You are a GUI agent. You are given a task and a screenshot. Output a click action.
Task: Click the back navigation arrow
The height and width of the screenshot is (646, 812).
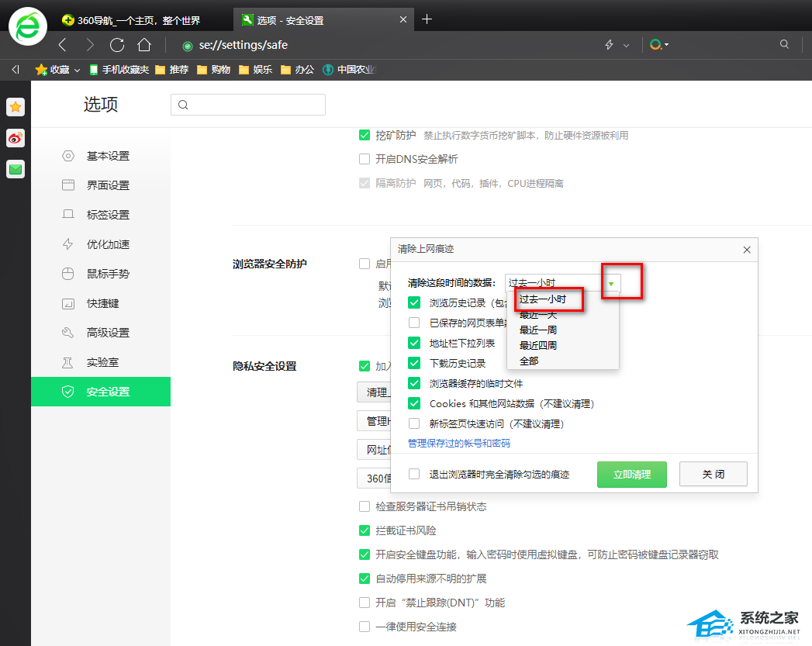63,45
